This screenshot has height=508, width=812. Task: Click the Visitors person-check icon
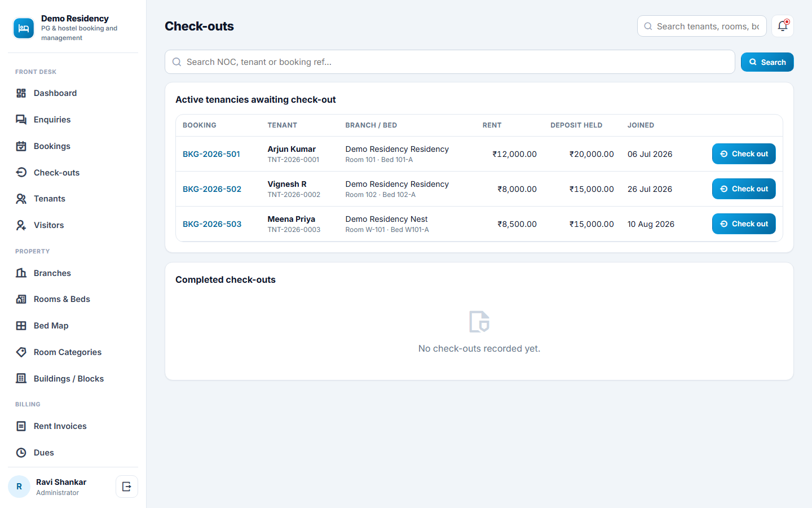click(x=21, y=225)
